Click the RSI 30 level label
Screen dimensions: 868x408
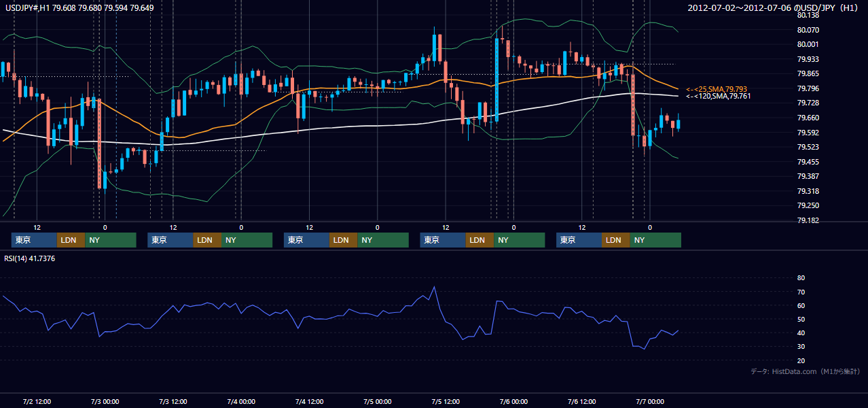tap(801, 347)
